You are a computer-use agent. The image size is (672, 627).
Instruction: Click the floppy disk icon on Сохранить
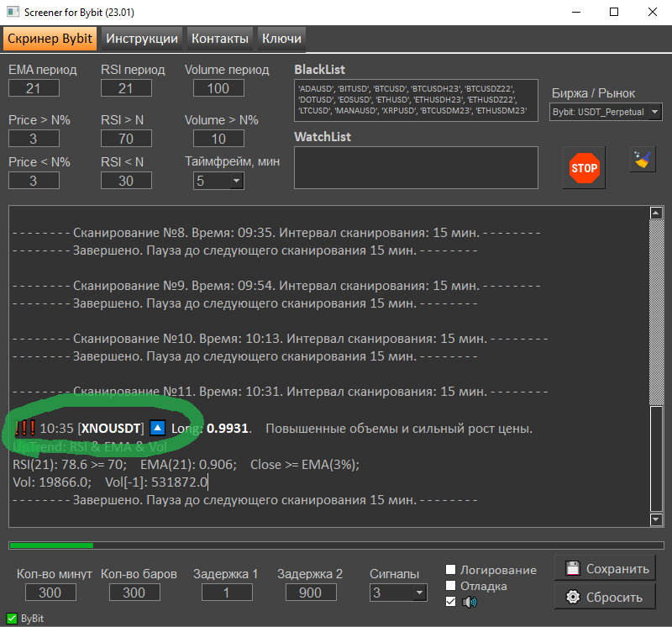click(x=573, y=568)
